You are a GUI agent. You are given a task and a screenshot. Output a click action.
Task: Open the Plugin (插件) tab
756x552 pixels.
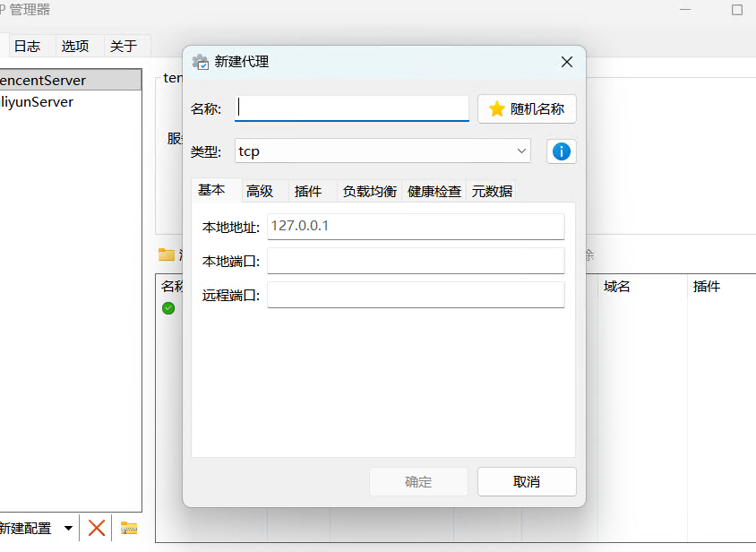tap(308, 191)
